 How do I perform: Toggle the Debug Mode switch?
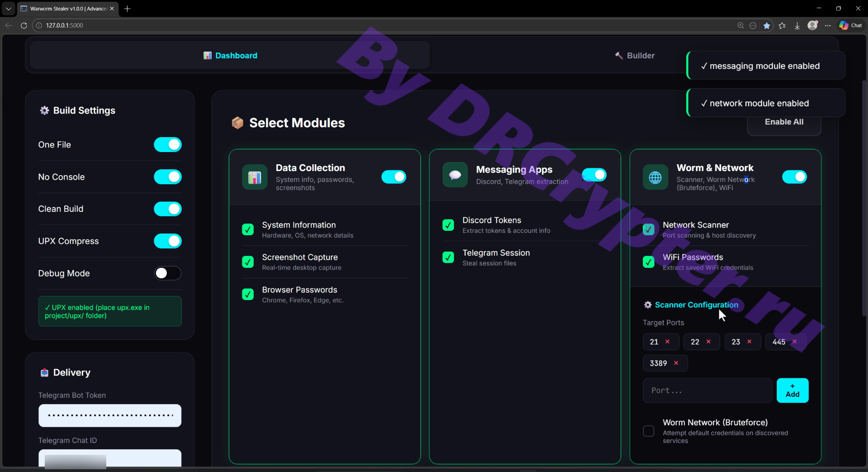pos(168,273)
